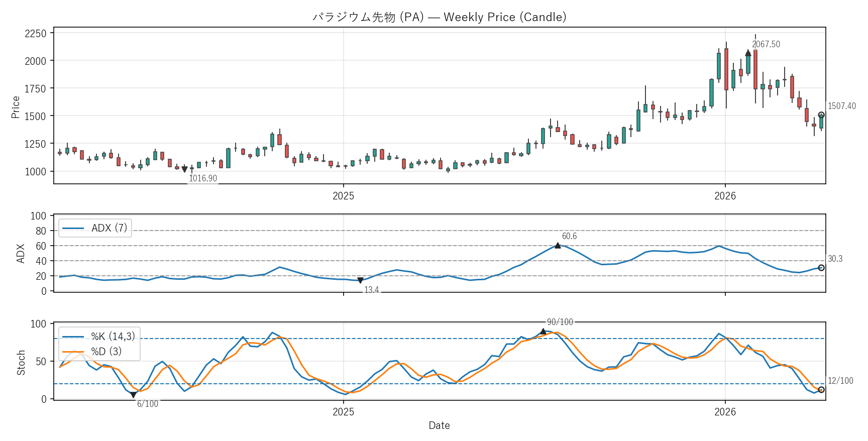Select the ADX latest value circle at 30.3
Image resolution: width=868 pixels, height=441 pixels.
821,268
